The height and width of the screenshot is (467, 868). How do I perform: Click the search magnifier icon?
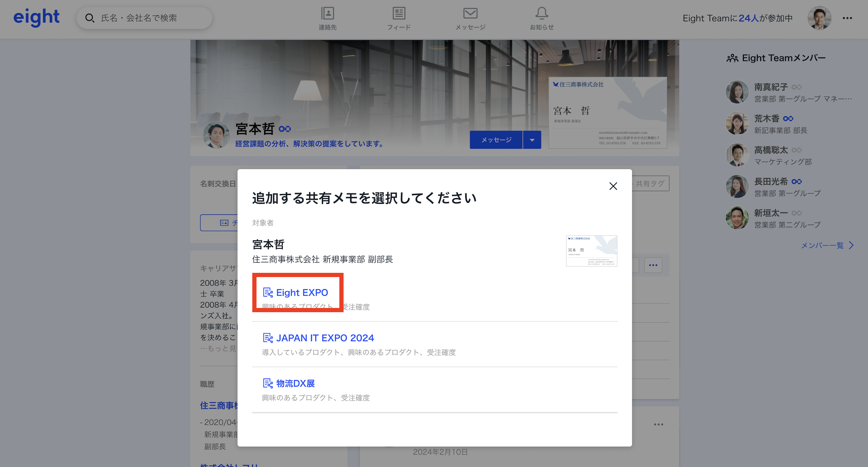click(x=90, y=18)
